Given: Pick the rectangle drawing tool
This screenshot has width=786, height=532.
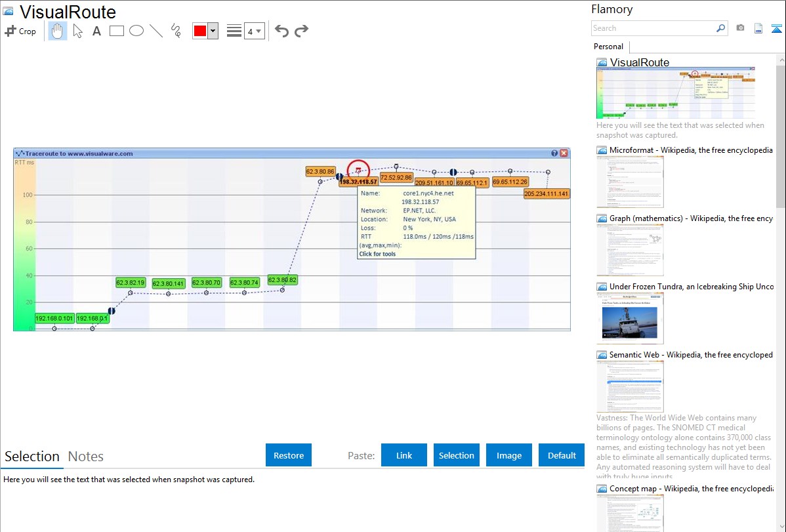Looking at the screenshot, I should click(x=116, y=31).
